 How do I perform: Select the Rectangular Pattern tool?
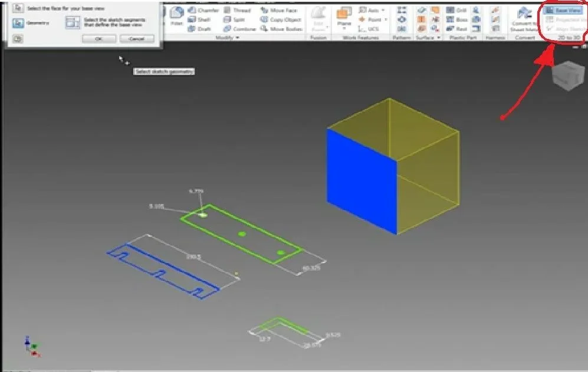point(402,10)
